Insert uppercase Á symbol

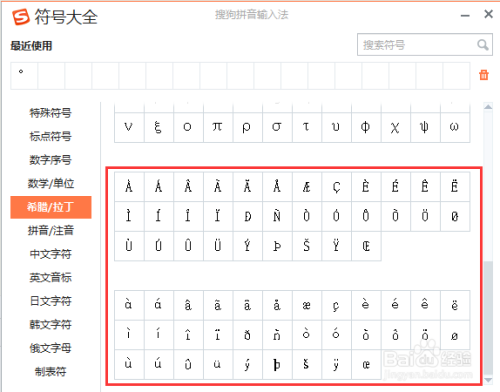pos(159,187)
